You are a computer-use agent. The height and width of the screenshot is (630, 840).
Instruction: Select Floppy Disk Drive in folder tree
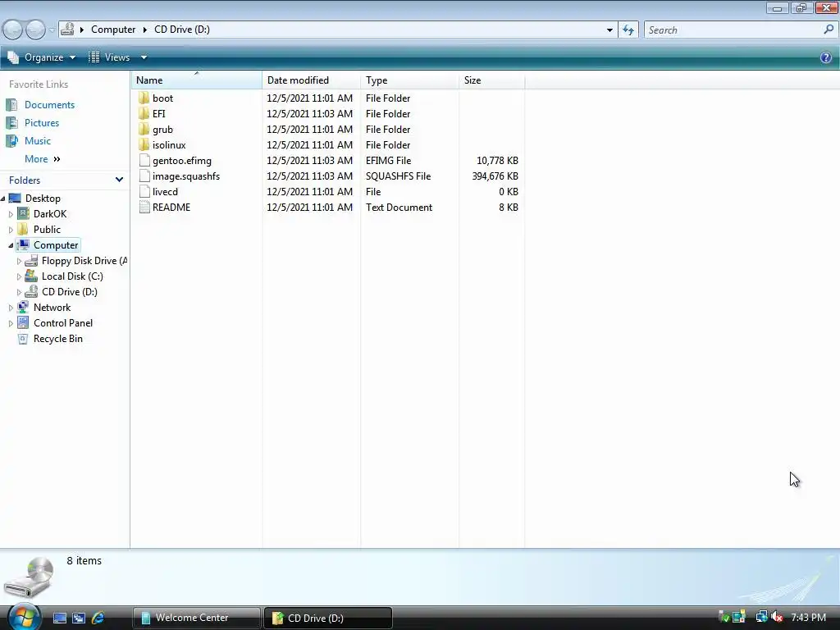coord(84,261)
